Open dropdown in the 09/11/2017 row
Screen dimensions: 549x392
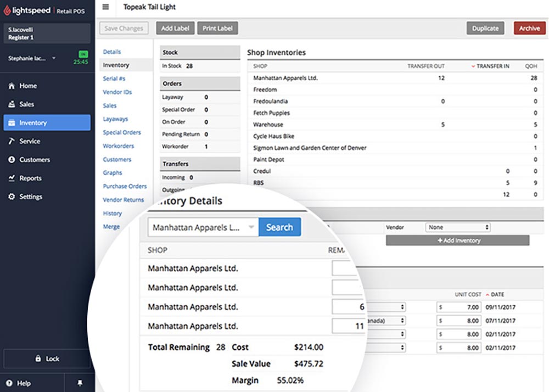coord(402,307)
